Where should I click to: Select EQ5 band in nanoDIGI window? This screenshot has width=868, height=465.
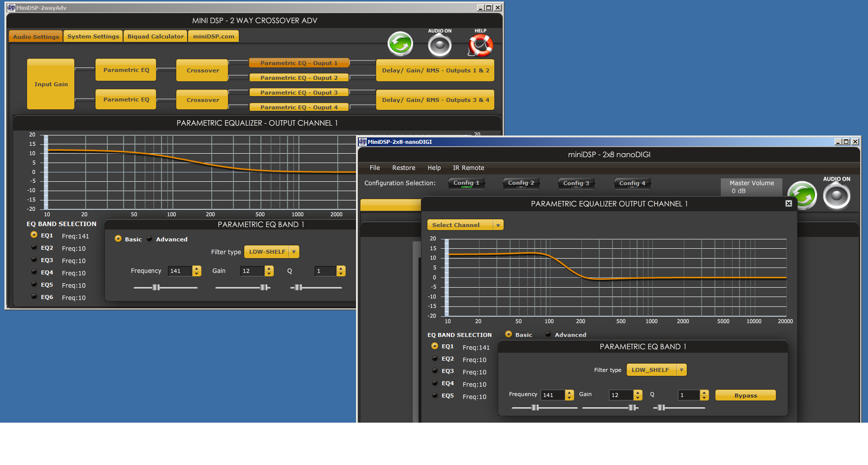(435, 396)
